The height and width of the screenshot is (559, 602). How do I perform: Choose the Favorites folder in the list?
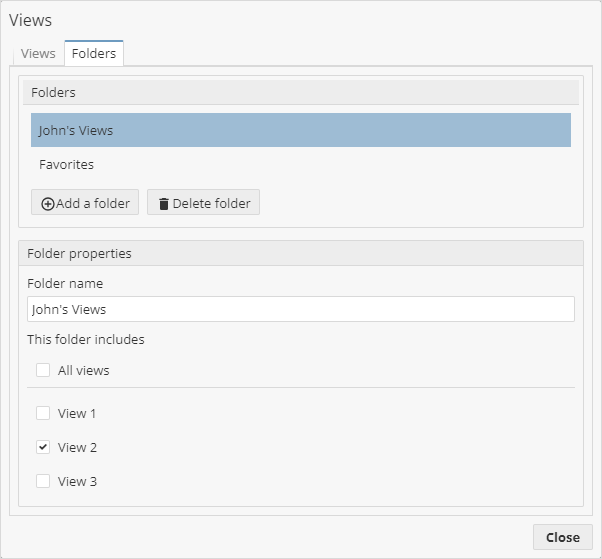tap(300, 164)
